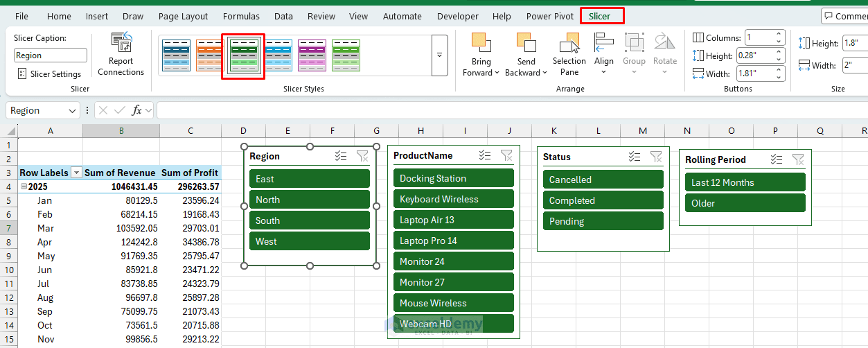Toggle multi-select in Rolling Period slicer

[x=777, y=159]
